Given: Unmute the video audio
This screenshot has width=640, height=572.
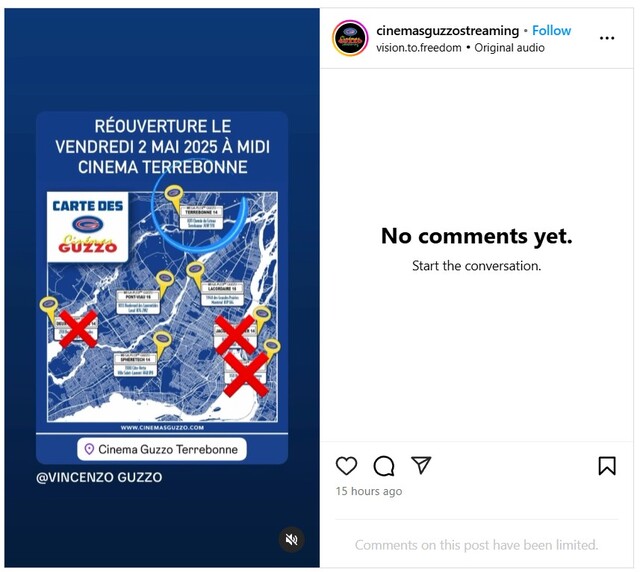Looking at the screenshot, I should pyautogui.click(x=291, y=539).
